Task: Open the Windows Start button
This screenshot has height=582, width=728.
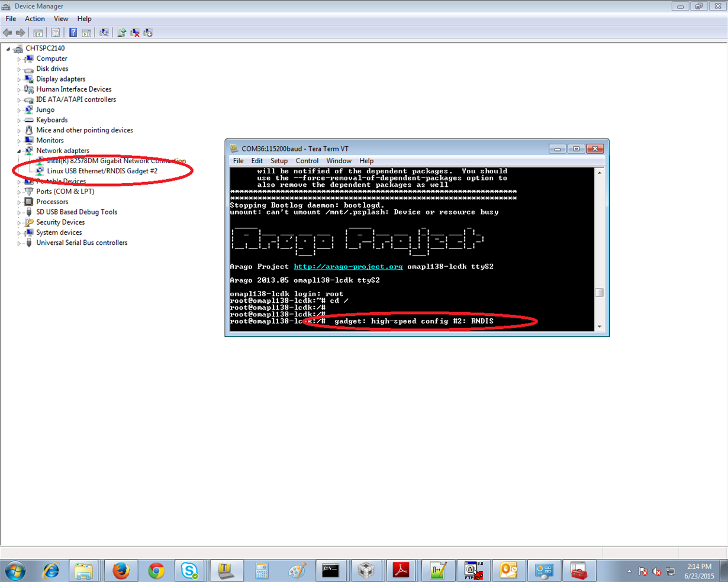Action: click(x=15, y=571)
